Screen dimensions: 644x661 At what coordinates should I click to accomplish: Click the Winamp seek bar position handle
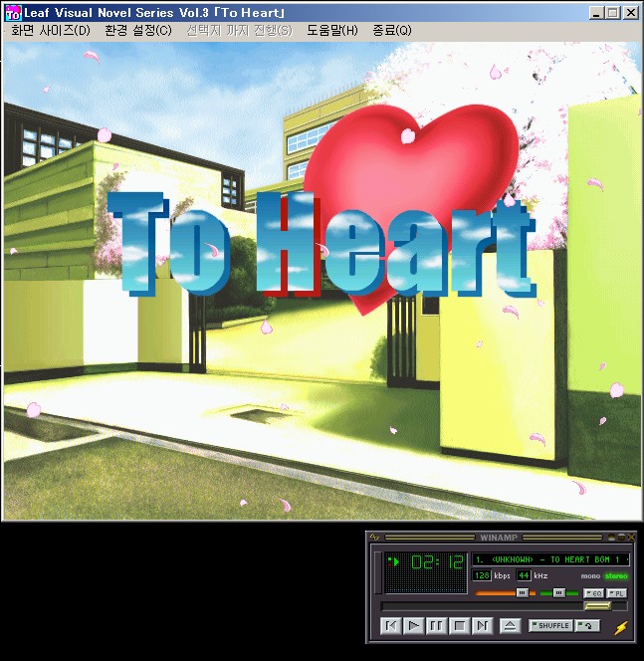(597, 606)
